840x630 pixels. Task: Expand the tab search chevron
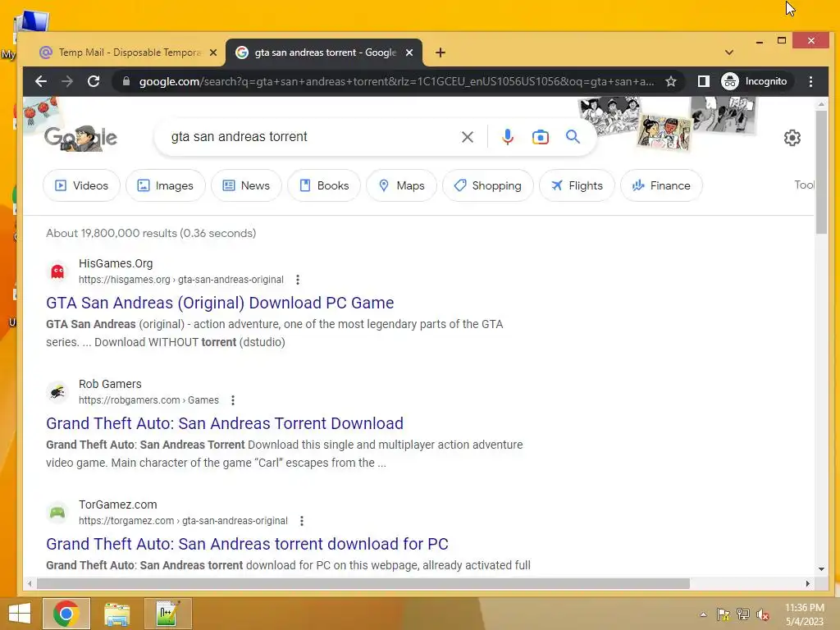[729, 52]
